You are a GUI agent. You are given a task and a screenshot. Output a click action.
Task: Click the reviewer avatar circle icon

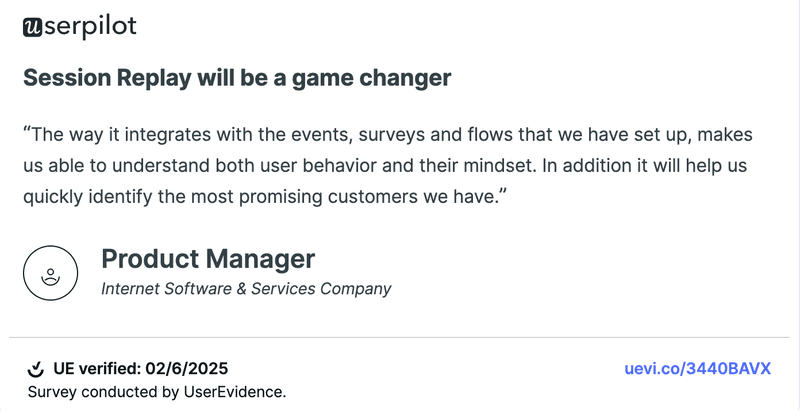(x=50, y=272)
